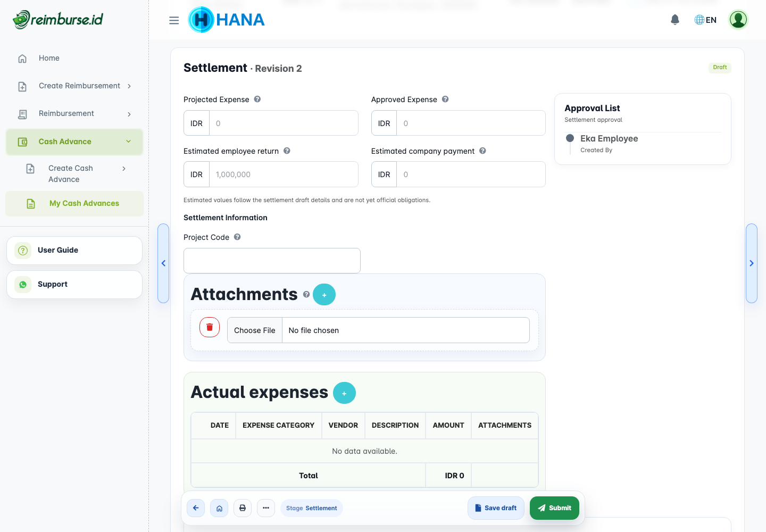Go to Home in sidebar
Image resolution: width=766 pixels, height=532 pixels.
click(74, 58)
